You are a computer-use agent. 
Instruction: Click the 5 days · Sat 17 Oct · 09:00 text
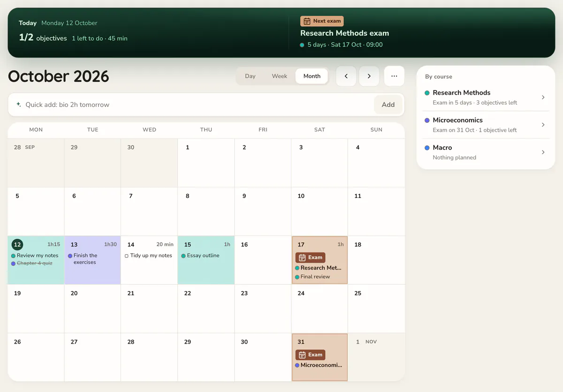click(x=345, y=45)
